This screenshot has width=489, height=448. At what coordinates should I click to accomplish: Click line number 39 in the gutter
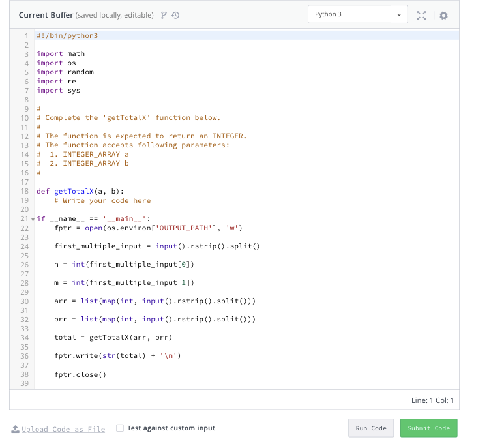25,383
